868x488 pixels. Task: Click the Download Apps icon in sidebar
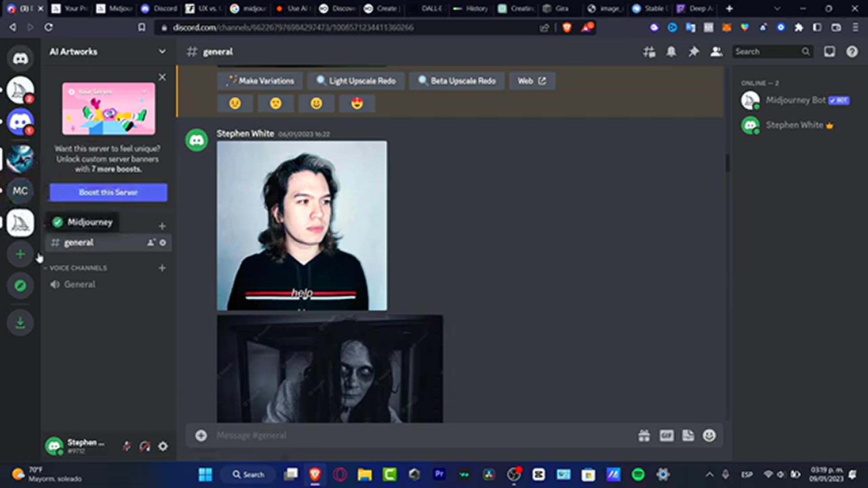20,323
